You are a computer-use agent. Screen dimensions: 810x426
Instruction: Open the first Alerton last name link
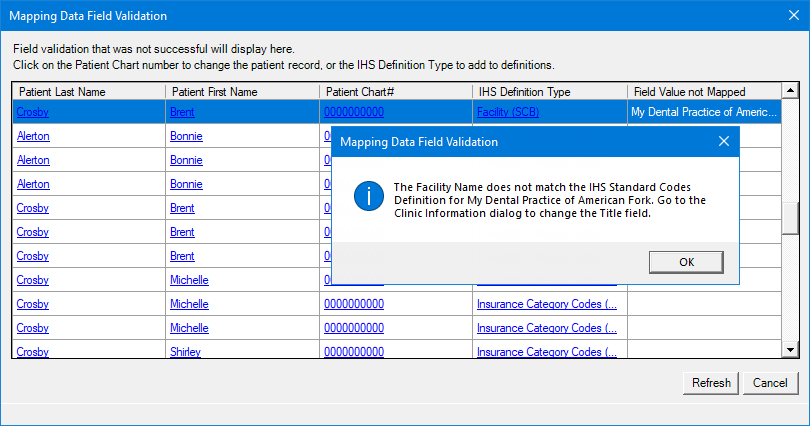tap(33, 136)
